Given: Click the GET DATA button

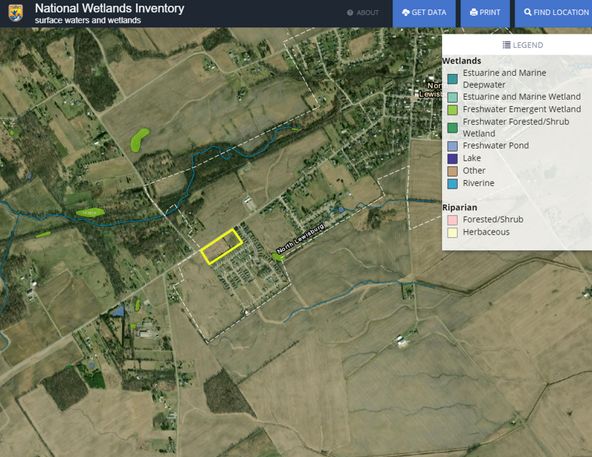Looking at the screenshot, I should click(424, 13).
